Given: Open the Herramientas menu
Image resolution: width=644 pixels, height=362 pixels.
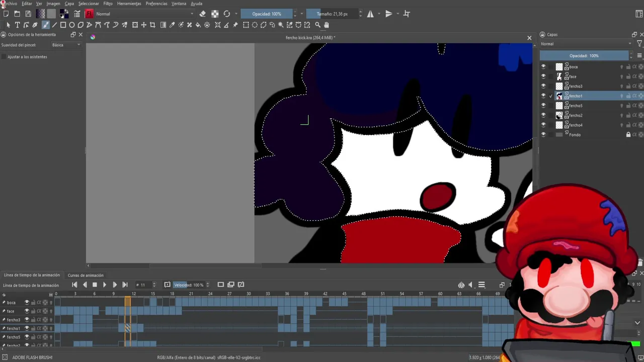Looking at the screenshot, I should (x=129, y=4).
